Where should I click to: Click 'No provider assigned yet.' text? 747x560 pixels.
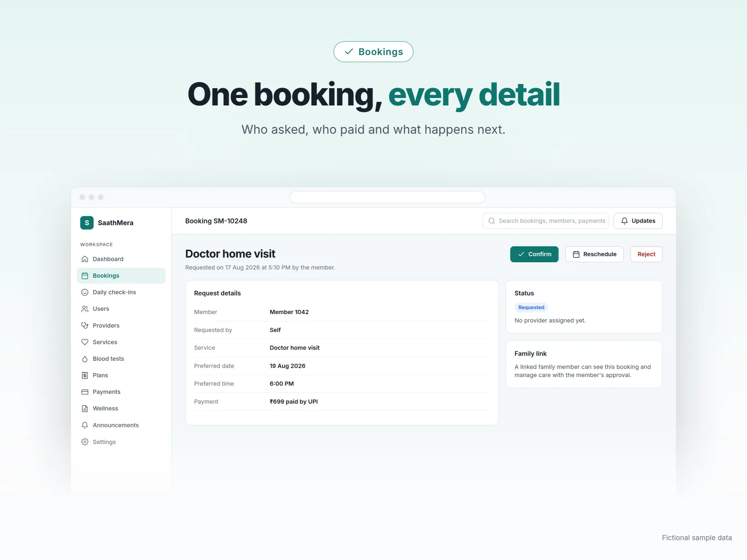550,321
